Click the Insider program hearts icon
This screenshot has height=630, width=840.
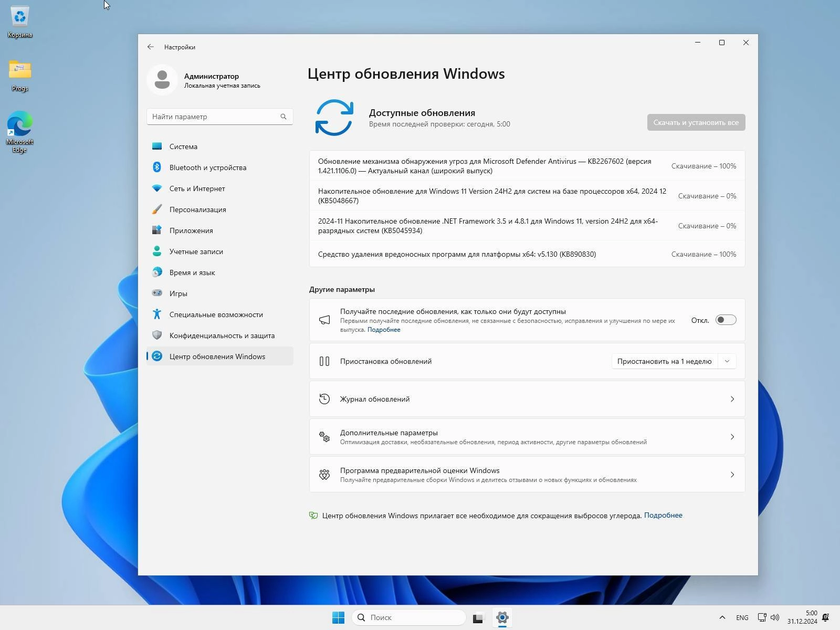tap(324, 475)
